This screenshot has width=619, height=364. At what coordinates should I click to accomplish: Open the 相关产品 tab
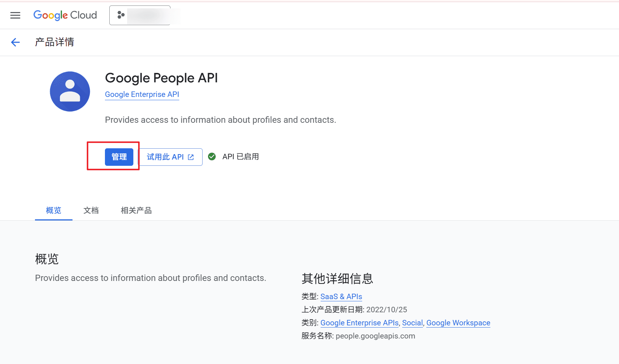pyautogui.click(x=136, y=210)
